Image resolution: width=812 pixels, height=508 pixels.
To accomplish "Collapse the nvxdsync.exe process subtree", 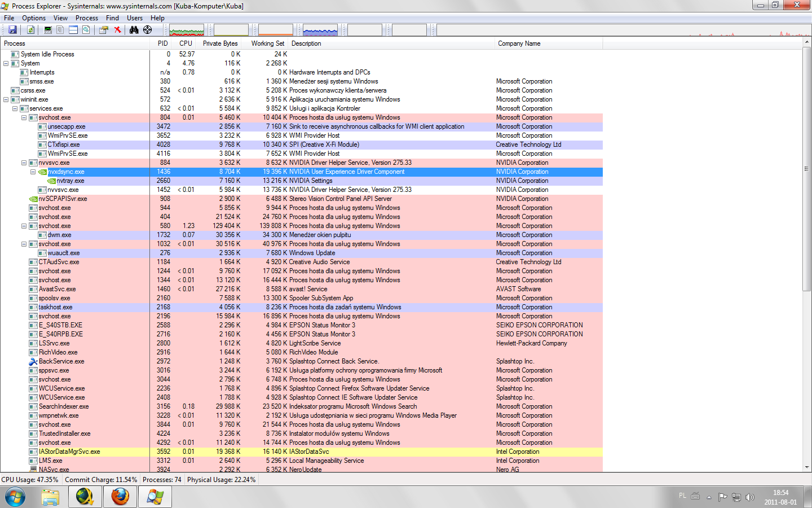I will [33, 172].
